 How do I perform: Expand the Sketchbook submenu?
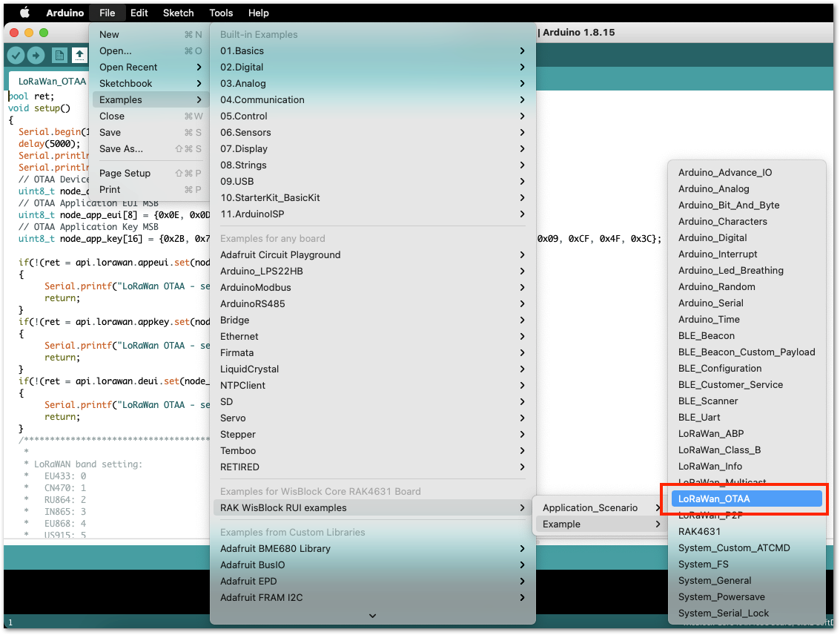pos(151,84)
